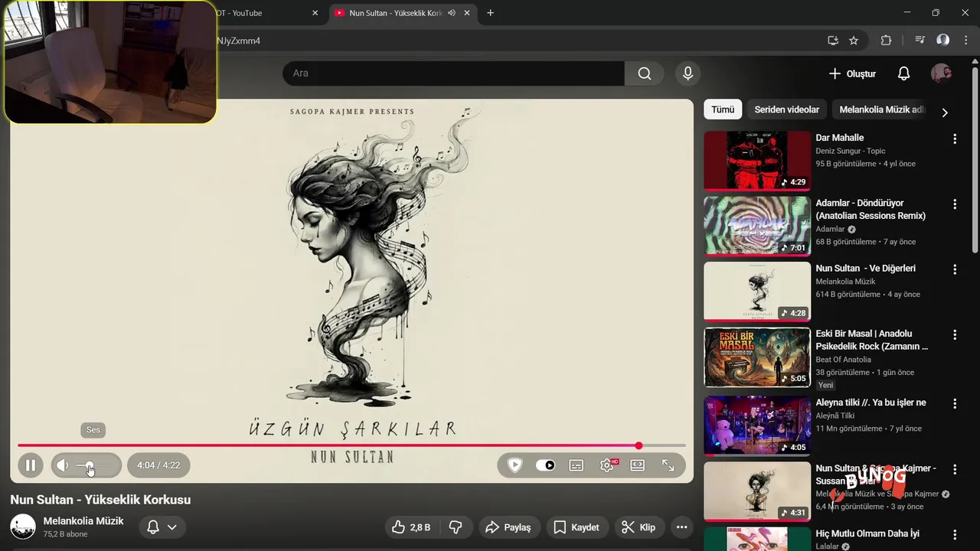Viewport: 980px width, 551px height.
Task: Seek on the red video progress bar
Action: 351,445
